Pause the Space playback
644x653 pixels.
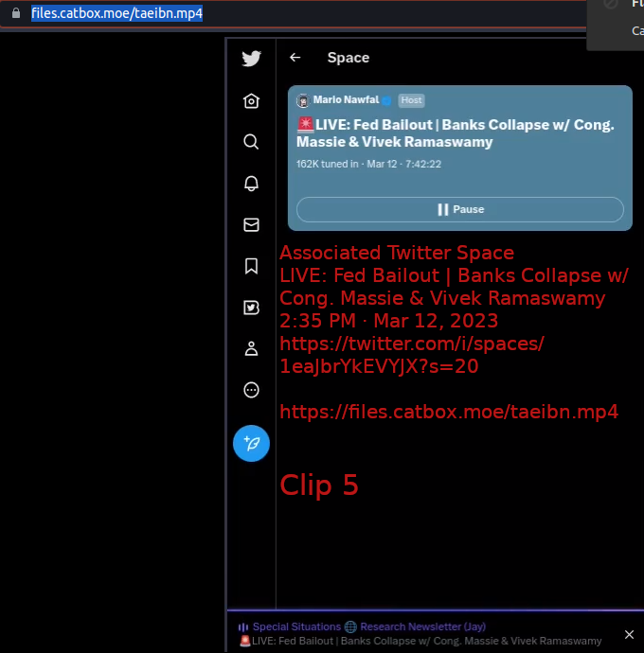point(460,209)
